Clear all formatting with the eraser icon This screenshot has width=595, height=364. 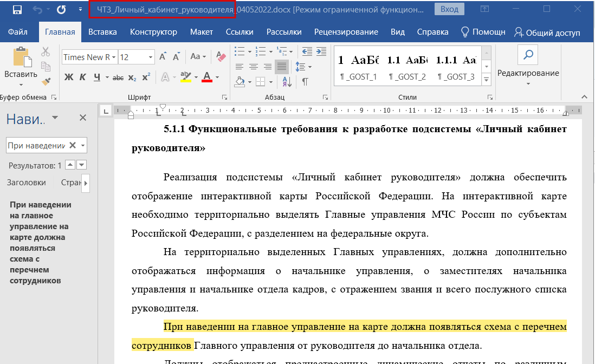pyautogui.click(x=221, y=56)
